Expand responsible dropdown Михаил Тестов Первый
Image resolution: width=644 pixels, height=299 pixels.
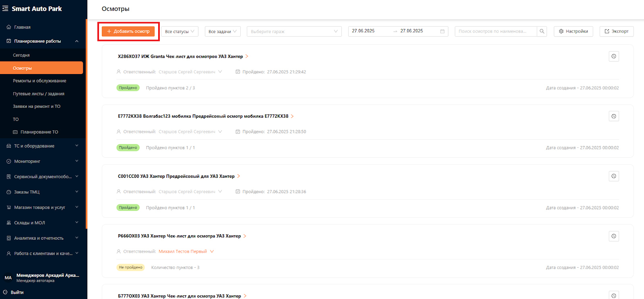(x=212, y=252)
